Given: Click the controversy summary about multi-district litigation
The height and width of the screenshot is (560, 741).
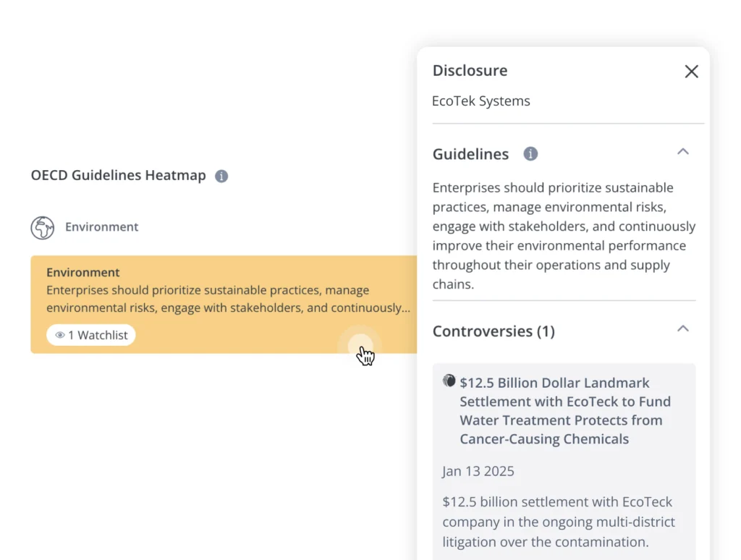Looking at the screenshot, I should [x=558, y=522].
